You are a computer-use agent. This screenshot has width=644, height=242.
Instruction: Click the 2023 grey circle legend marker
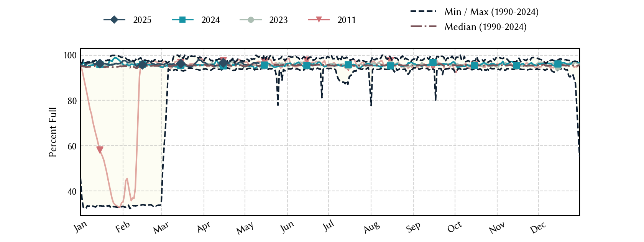pos(251,20)
